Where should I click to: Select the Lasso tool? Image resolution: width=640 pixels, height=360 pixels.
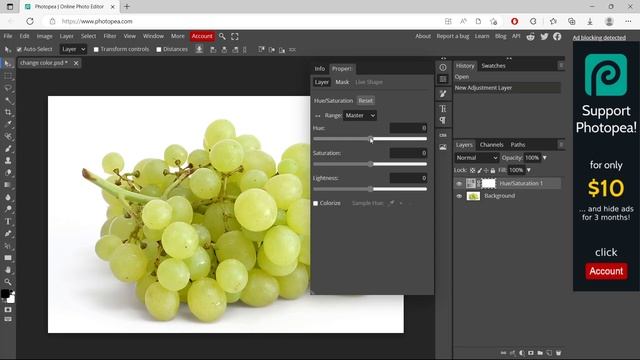(8, 88)
